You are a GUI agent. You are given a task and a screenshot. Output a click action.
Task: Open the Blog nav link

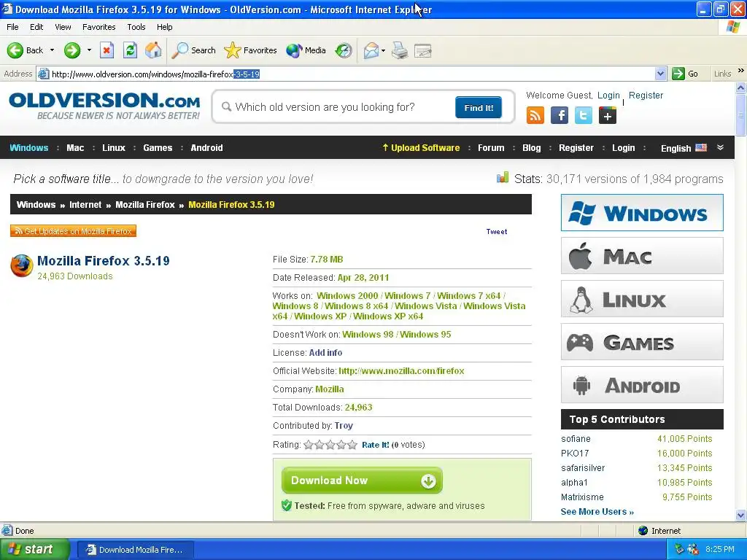coord(532,147)
